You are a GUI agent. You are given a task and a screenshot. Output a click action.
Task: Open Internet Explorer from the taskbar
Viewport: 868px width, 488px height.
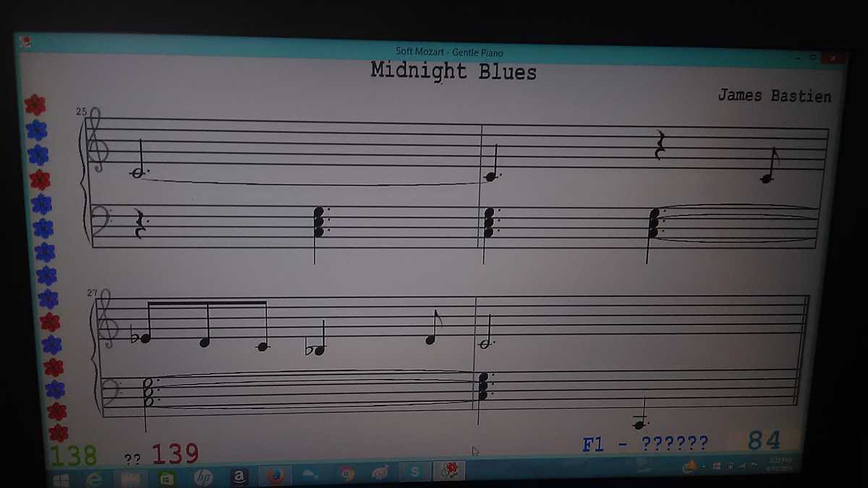click(x=94, y=479)
